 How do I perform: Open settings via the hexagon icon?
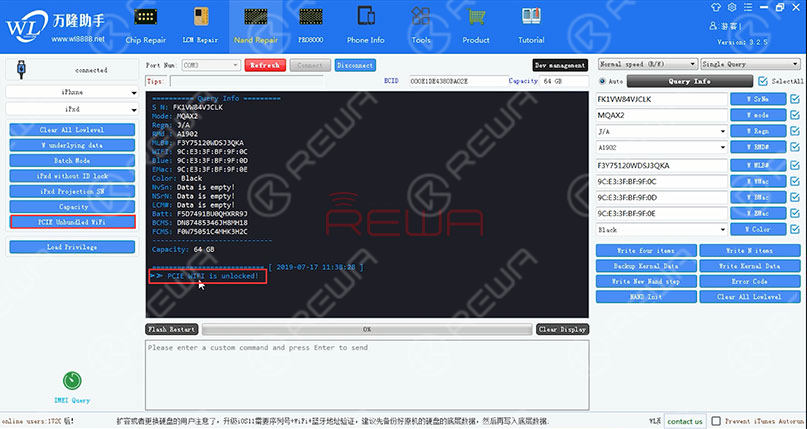(732, 7)
